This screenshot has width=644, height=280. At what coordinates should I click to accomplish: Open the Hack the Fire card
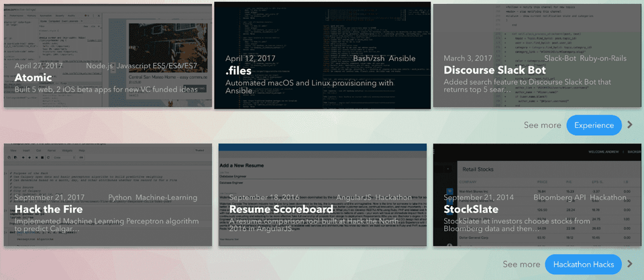click(107, 195)
